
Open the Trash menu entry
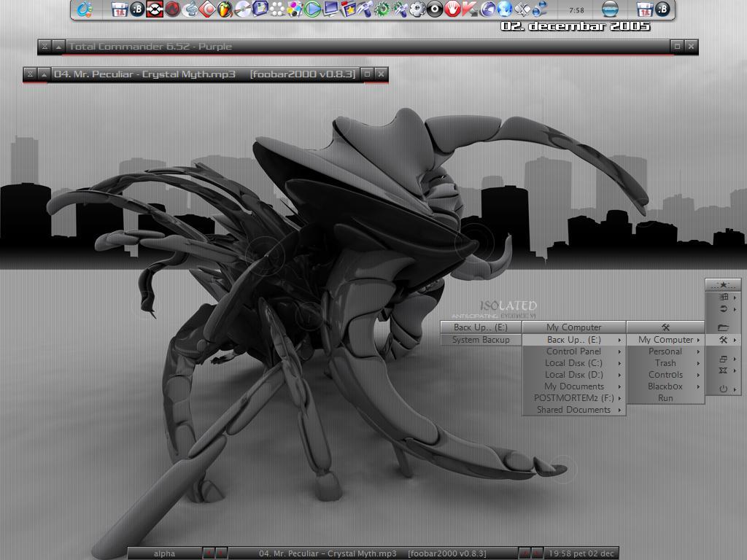(665, 363)
